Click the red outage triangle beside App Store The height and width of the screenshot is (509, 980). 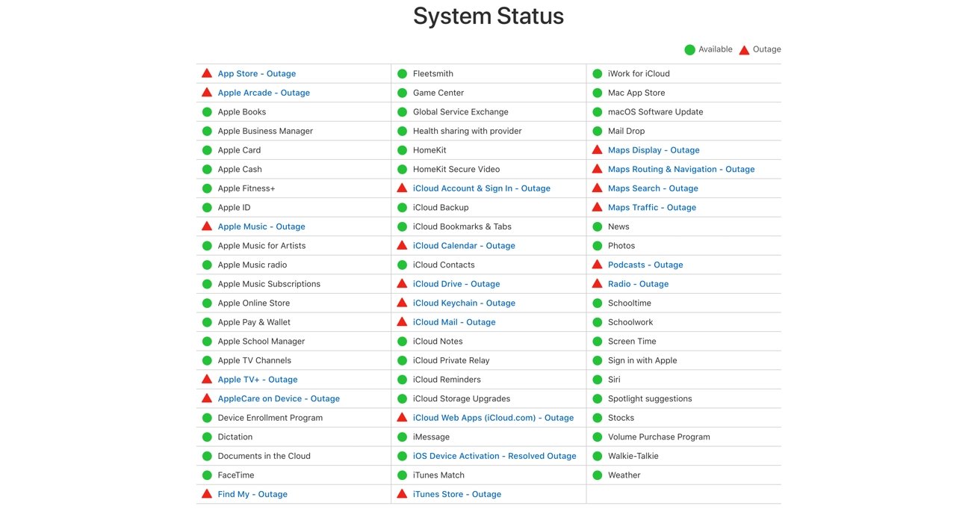(207, 73)
